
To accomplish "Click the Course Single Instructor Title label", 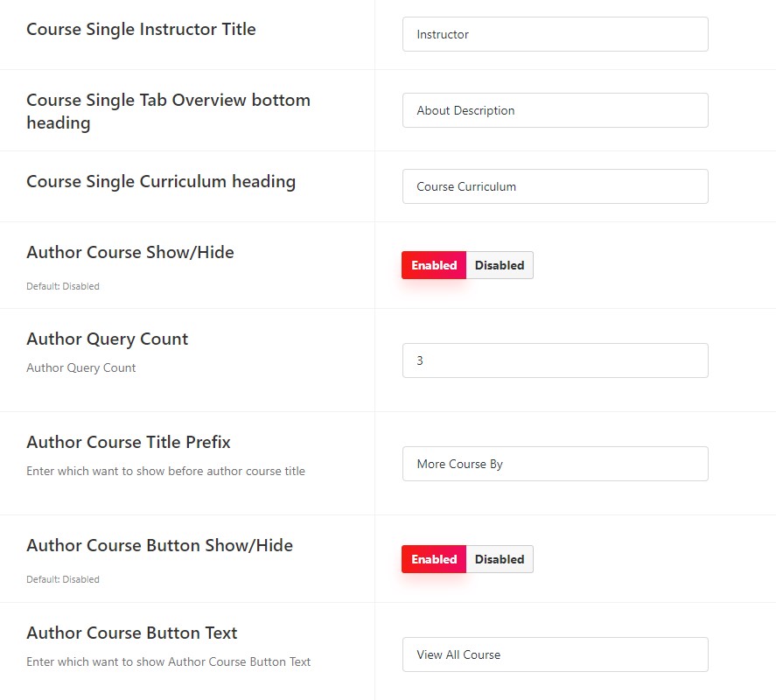I will point(141,29).
